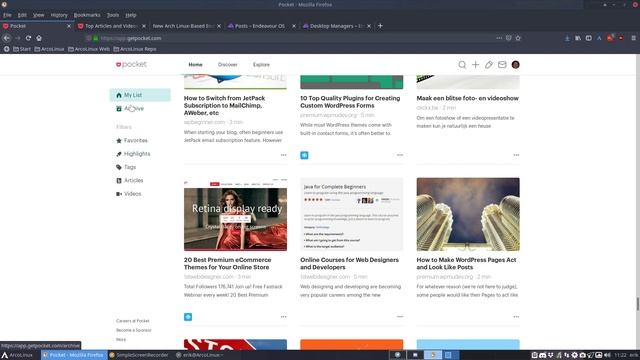Image resolution: width=640 pixels, height=360 pixels.
Task: Open options for 10 Top Quality Plugins article
Action: (400, 155)
